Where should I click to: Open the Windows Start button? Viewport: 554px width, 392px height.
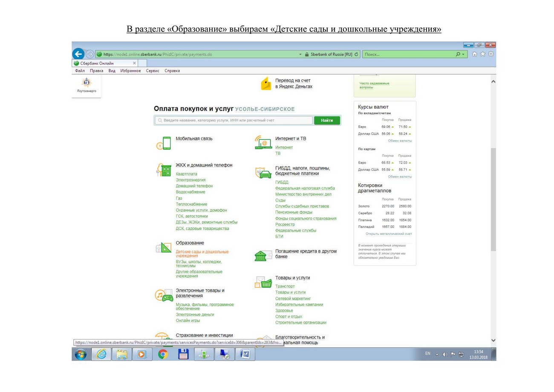[x=81, y=354]
